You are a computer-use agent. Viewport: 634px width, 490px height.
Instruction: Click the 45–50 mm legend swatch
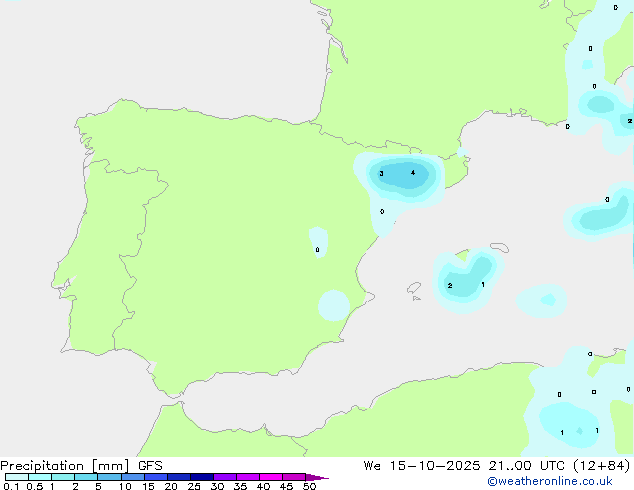(294, 477)
